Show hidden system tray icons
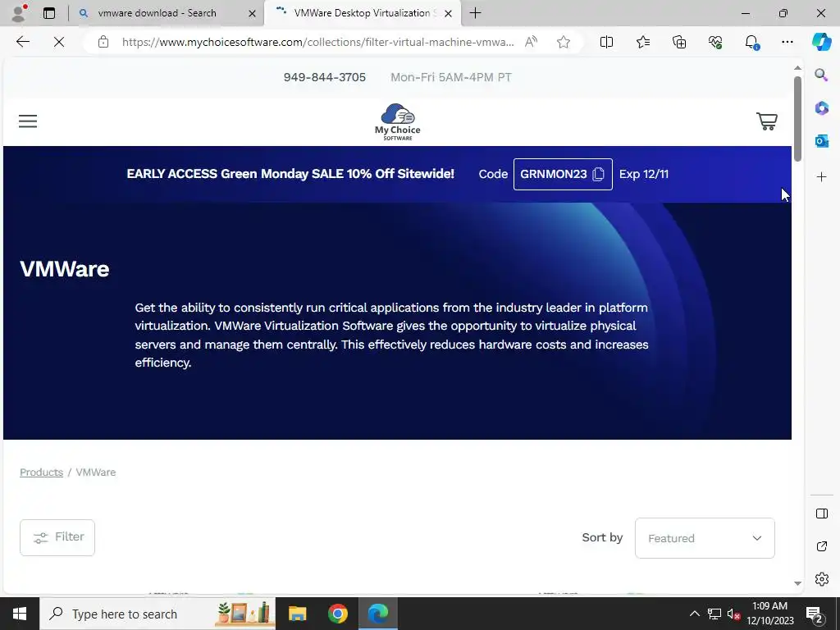This screenshot has width=840, height=630. (694, 614)
